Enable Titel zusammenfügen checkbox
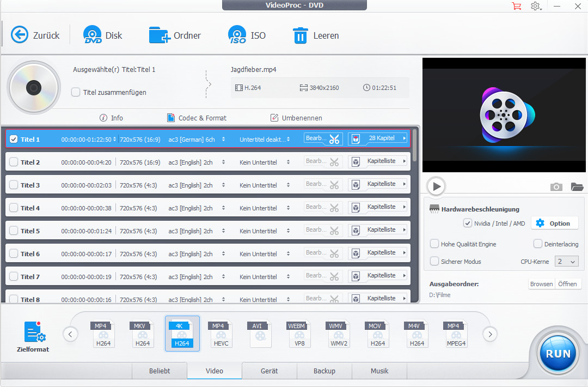The width and height of the screenshot is (588, 387). click(x=76, y=92)
